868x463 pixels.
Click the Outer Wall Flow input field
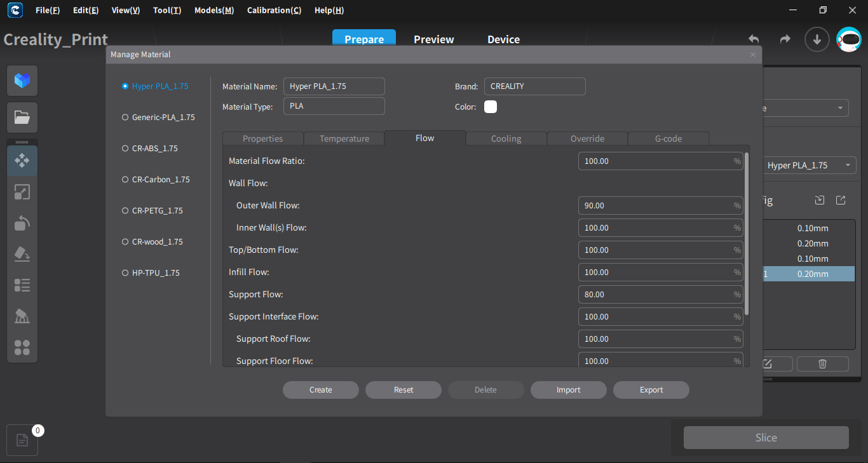point(655,206)
